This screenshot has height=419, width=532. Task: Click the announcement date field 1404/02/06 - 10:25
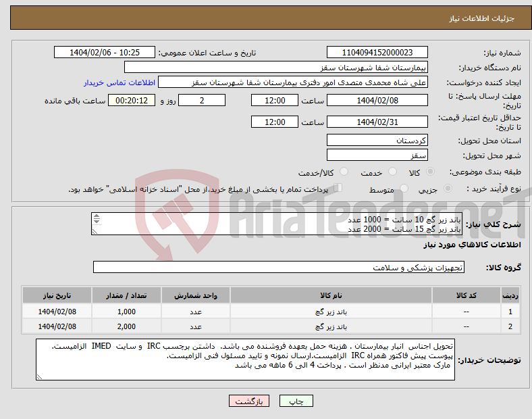105,53
